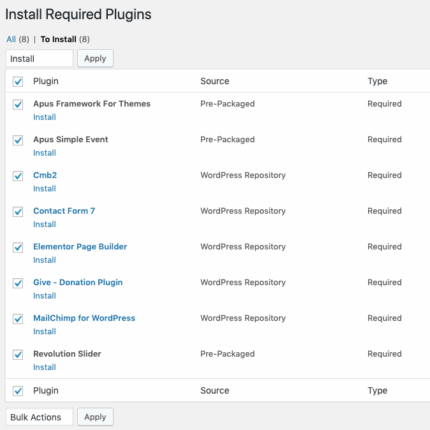Click the top Apply button

(95, 58)
